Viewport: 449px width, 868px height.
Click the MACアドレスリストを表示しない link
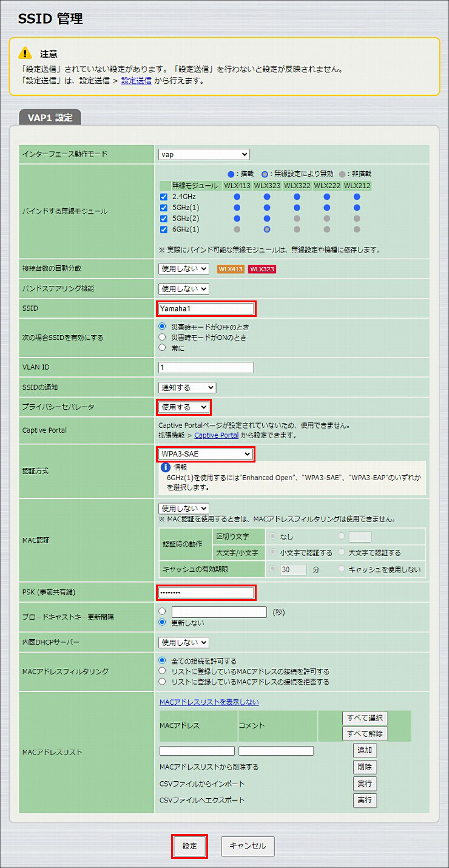[x=209, y=702]
